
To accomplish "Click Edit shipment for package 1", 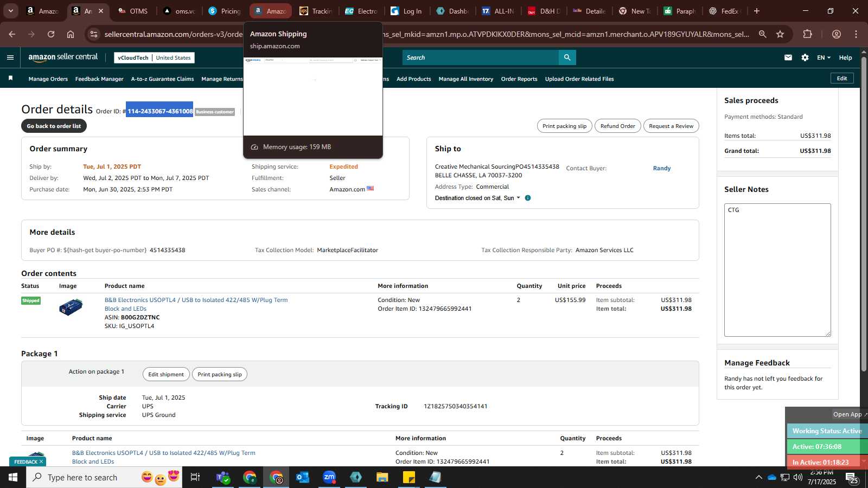I will [x=166, y=374].
